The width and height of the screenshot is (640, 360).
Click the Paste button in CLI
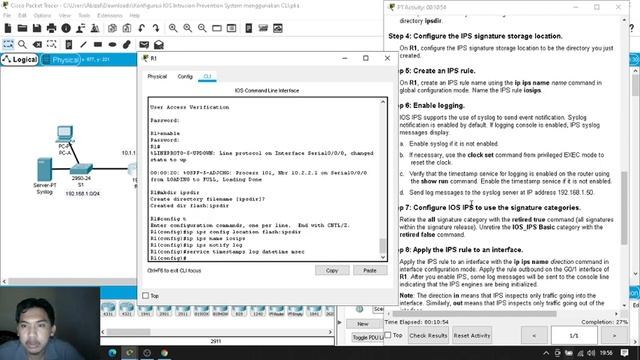370,270
